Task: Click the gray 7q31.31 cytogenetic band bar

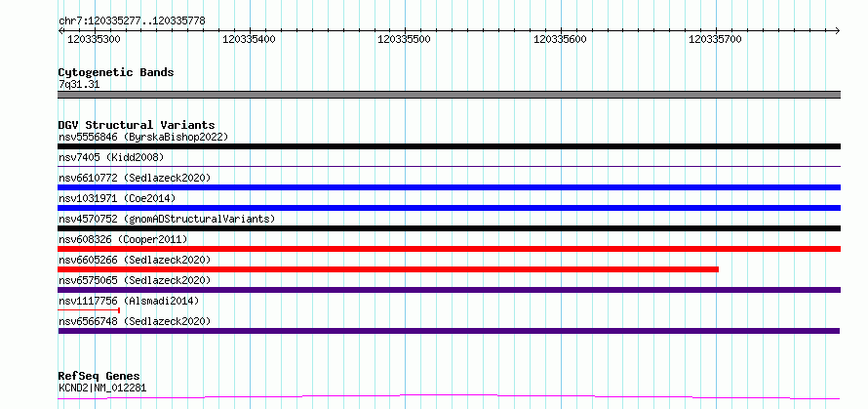Action: tap(449, 95)
